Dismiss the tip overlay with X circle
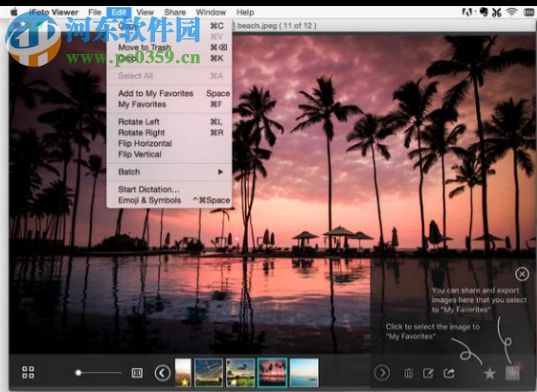Screen dimensions: 537x392 pos(522,274)
